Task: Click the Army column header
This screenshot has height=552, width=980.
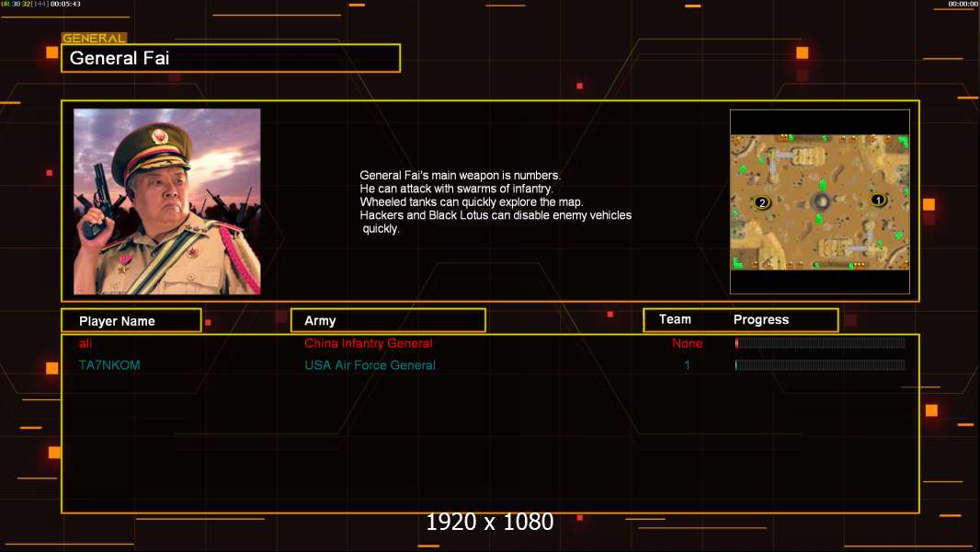Action: 388,321
